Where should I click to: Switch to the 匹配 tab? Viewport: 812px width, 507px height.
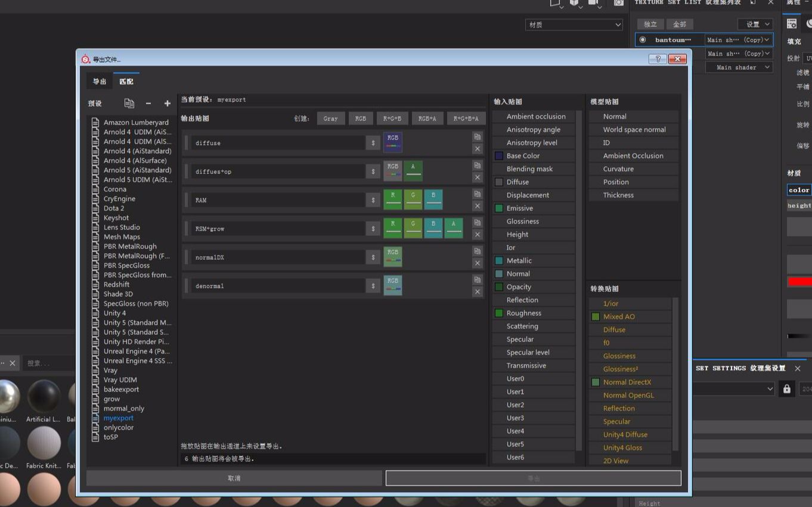(x=127, y=80)
